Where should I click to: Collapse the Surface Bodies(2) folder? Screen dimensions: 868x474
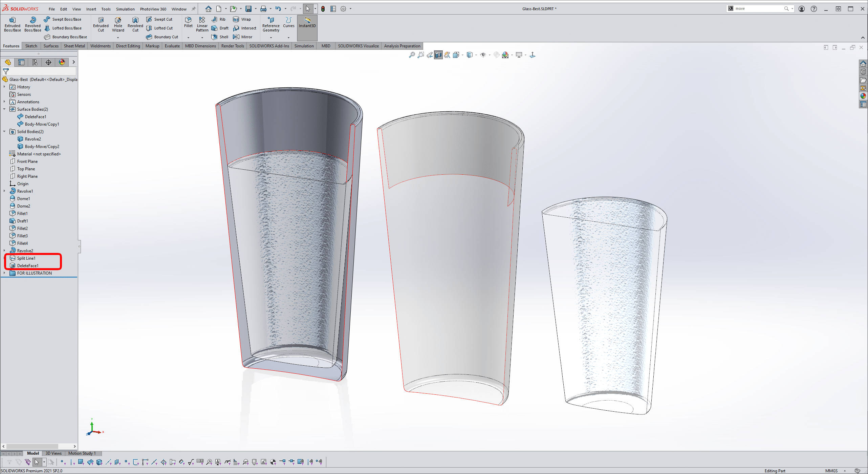click(x=4, y=109)
